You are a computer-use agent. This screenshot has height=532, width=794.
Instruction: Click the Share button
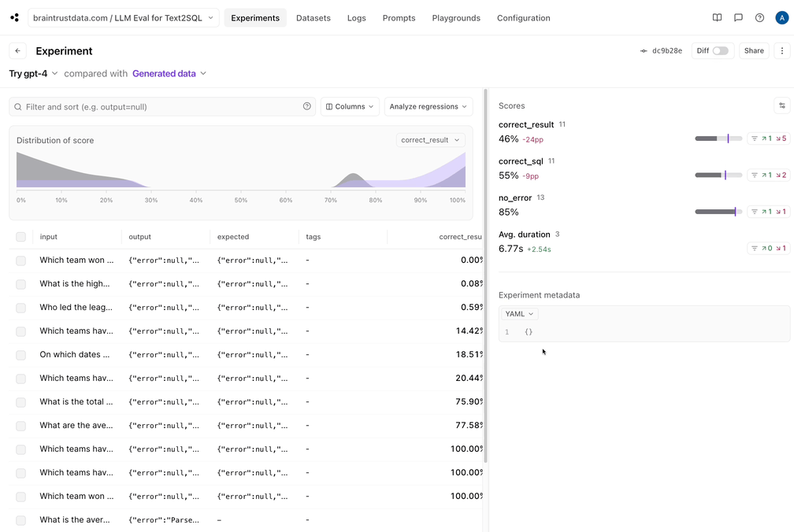coord(754,50)
